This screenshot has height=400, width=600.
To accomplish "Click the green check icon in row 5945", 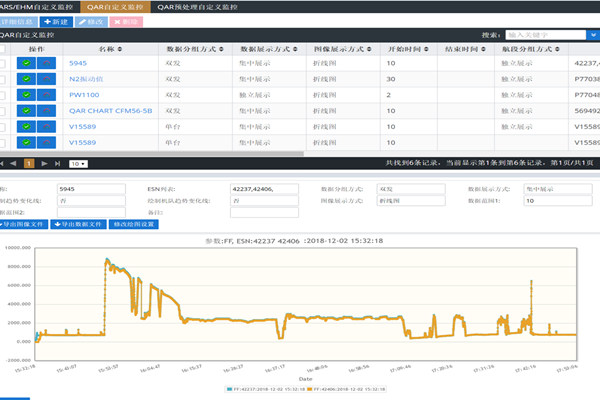I will pyautogui.click(x=26, y=63).
